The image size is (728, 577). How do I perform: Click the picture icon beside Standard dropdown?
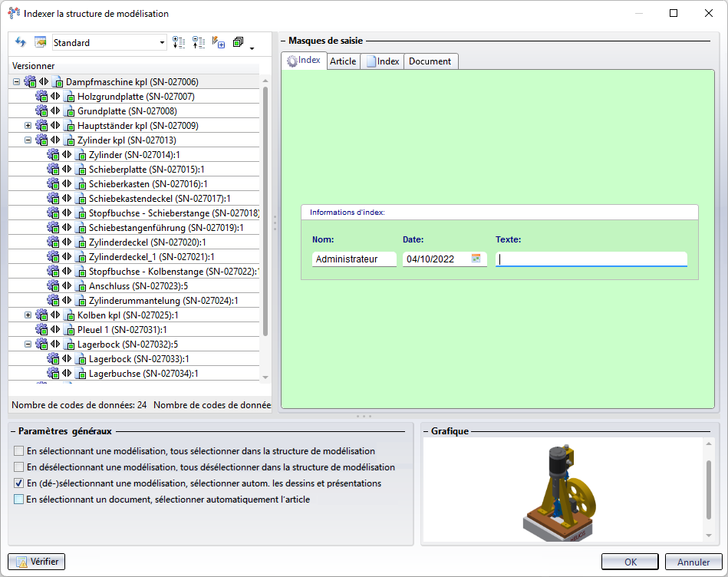pos(41,42)
